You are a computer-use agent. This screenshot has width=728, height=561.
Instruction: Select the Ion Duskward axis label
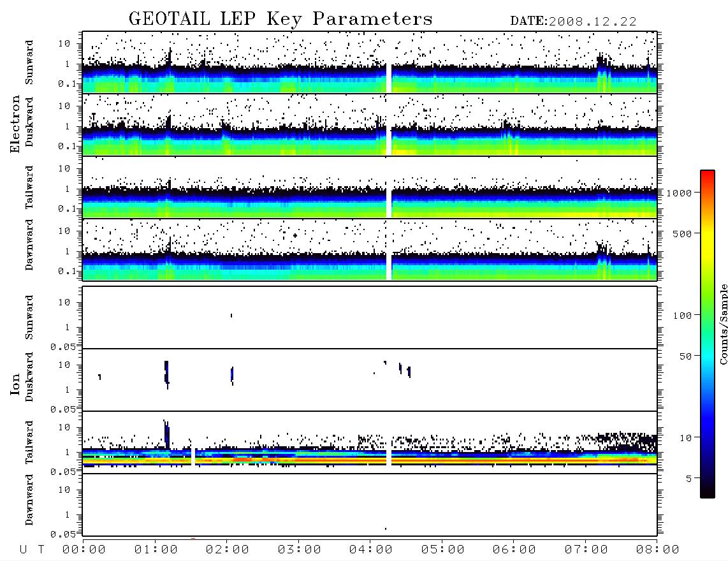click(x=29, y=377)
